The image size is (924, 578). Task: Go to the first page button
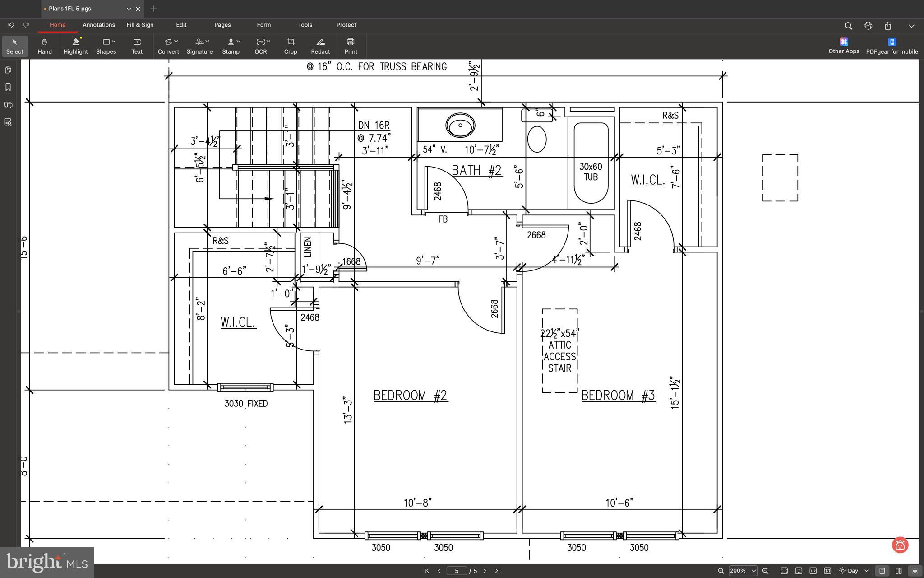(x=427, y=571)
